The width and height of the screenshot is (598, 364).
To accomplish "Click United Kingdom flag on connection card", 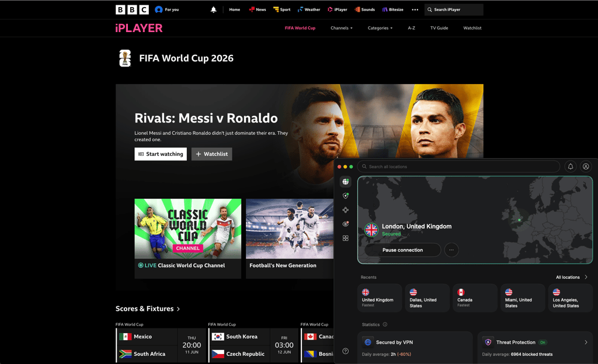I will coord(371,230).
